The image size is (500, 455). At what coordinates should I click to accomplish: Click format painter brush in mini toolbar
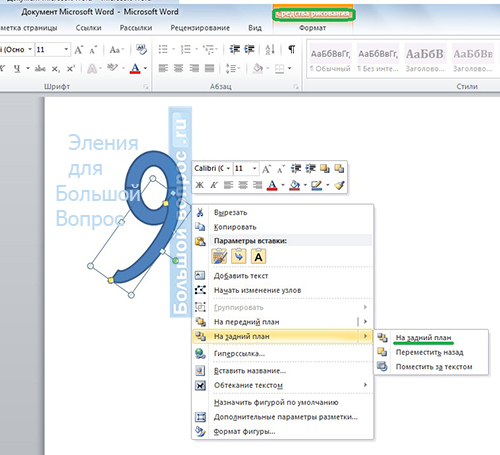pos(339,185)
